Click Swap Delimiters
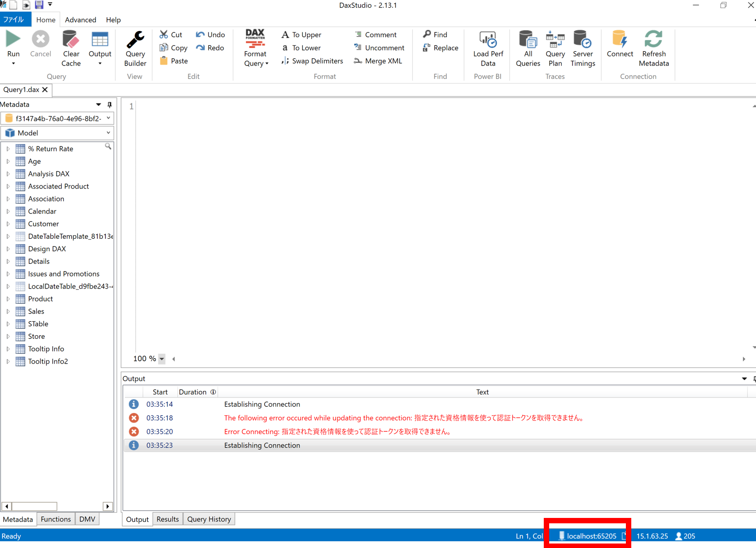Image resolution: width=756 pixels, height=548 pixels. pyautogui.click(x=312, y=61)
